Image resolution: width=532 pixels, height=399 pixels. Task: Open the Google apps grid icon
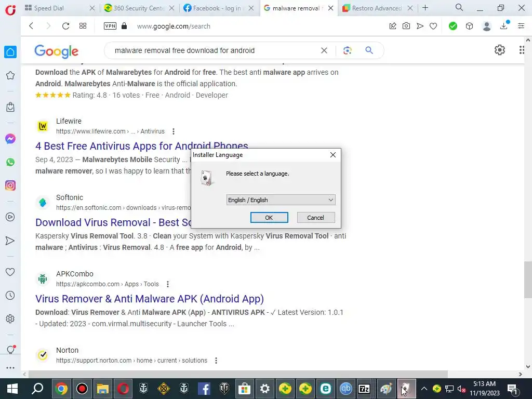(522, 50)
